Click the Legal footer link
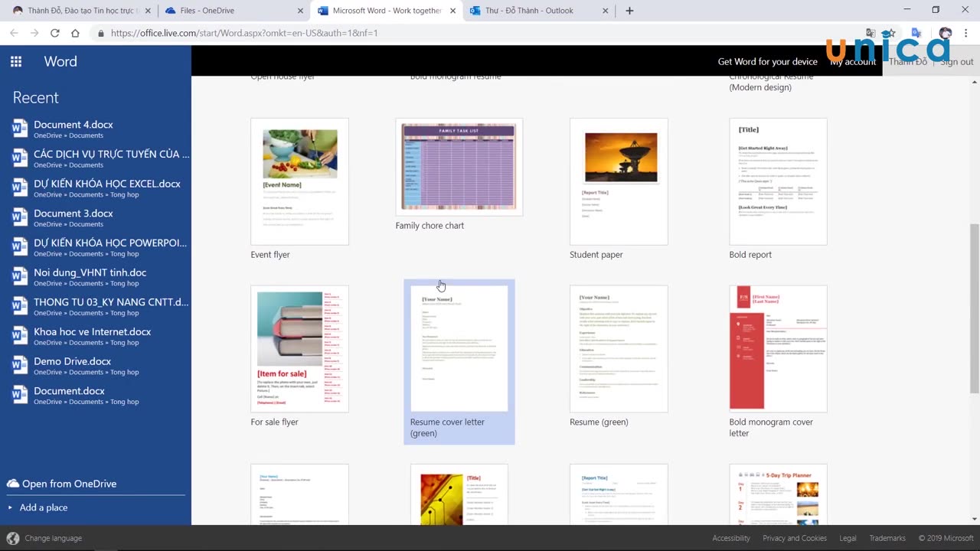The height and width of the screenshot is (551, 980). click(x=848, y=538)
